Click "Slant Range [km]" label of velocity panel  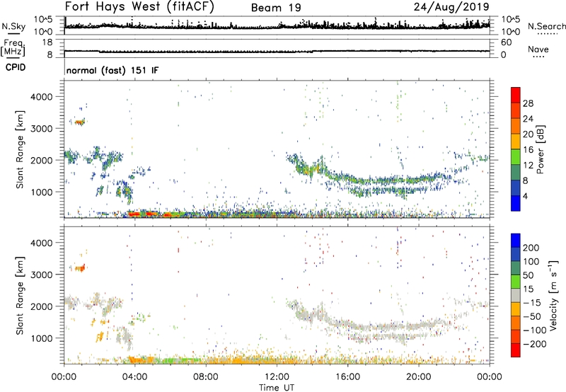click(x=20, y=296)
